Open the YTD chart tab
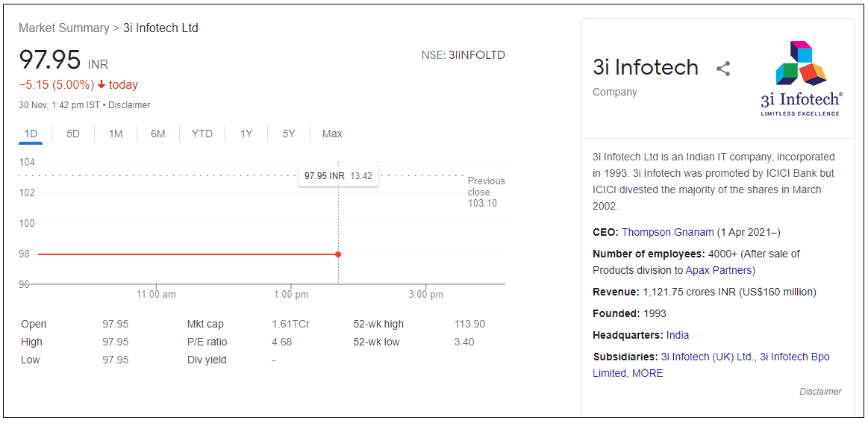Screen dimensions: 868x423 (202, 134)
